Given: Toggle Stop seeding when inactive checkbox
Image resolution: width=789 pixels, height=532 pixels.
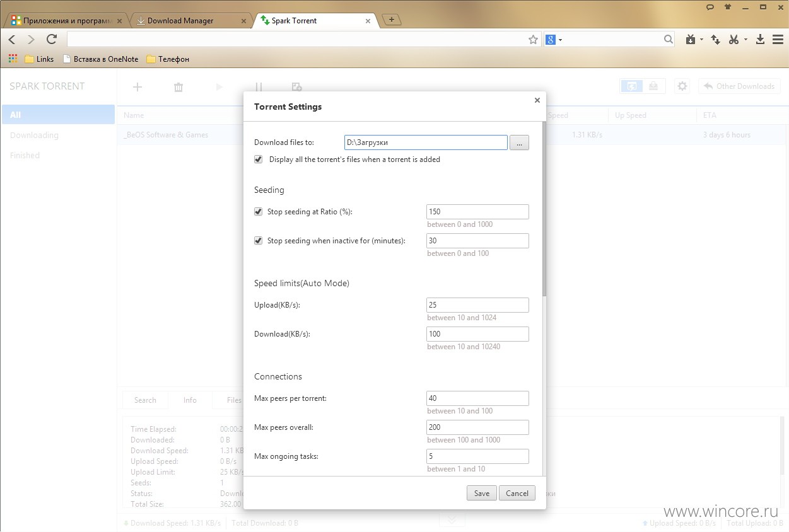Looking at the screenshot, I should click(x=258, y=241).
